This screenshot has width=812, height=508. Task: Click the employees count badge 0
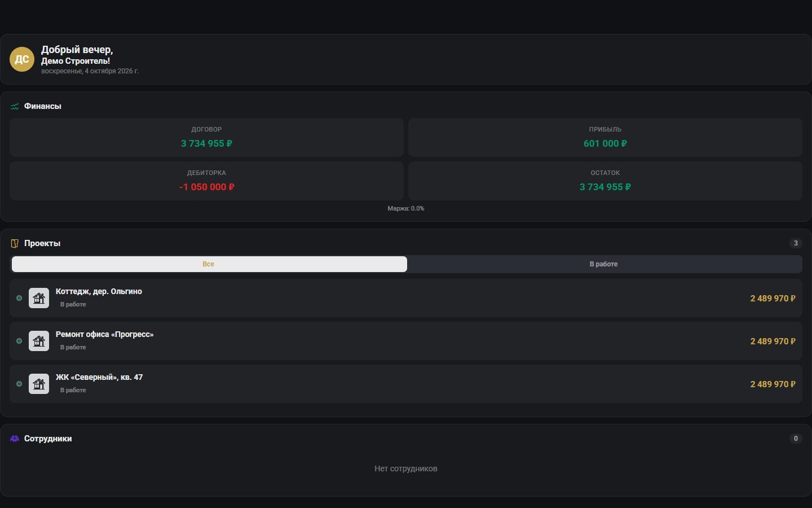[796, 439]
